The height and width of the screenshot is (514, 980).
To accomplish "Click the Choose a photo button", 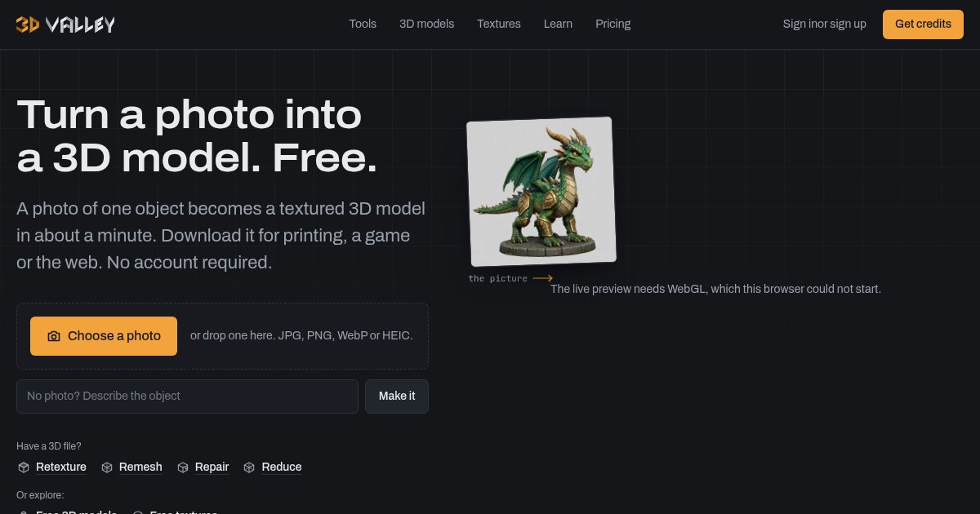I will point(104,336).
